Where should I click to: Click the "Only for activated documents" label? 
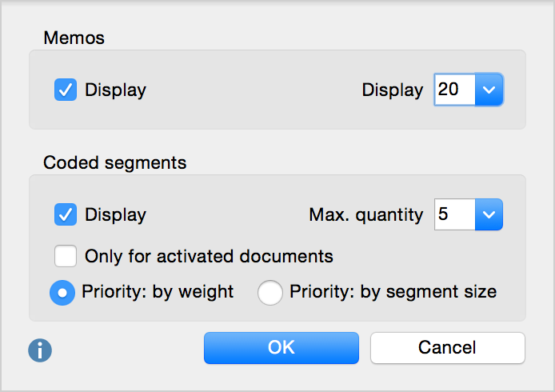[209, 257]
